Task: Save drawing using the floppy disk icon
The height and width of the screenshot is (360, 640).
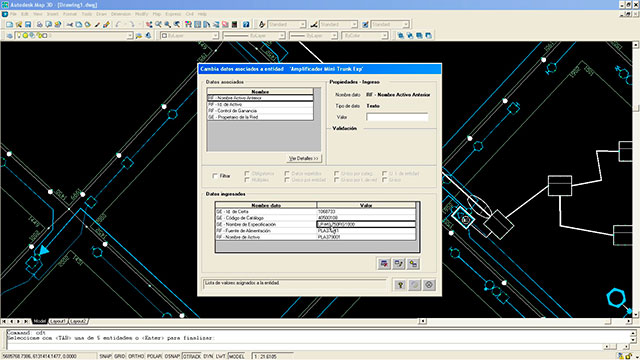Action: [x=28, y=24]
